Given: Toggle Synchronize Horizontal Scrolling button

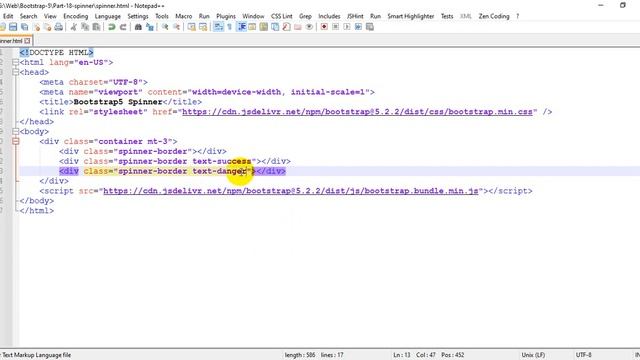Looking at the screenshot, I should [203, 27].
